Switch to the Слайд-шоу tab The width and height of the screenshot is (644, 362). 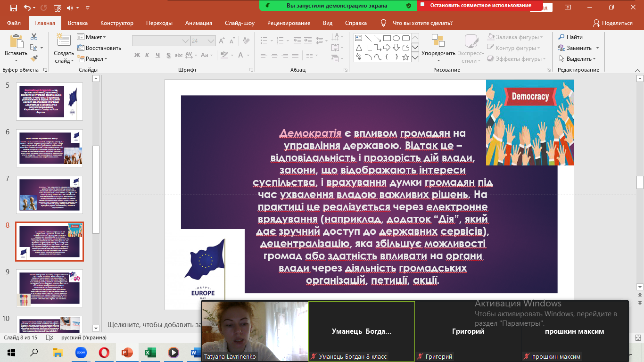coord(240,23)
